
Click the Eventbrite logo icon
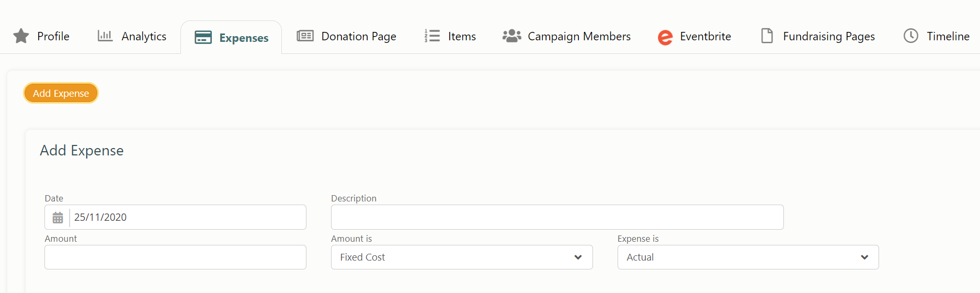665,37
